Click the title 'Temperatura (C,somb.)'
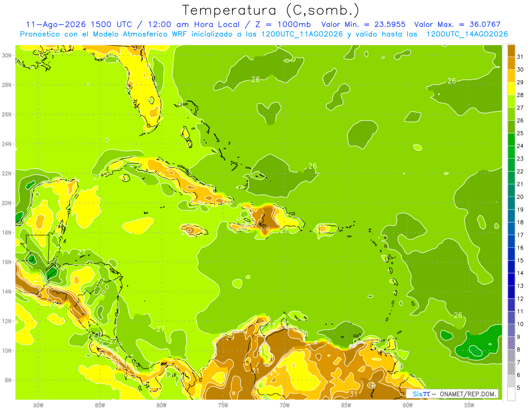 [270, 10]
